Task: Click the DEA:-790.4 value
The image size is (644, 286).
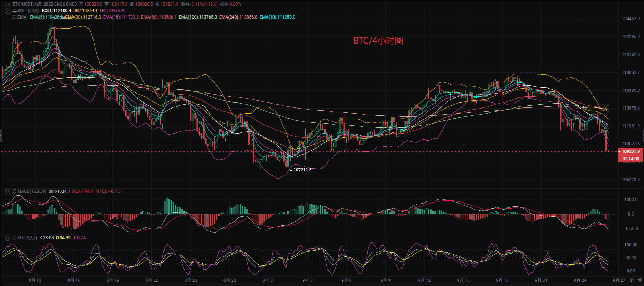Action: pyautogui.click(x=83, y=191)
